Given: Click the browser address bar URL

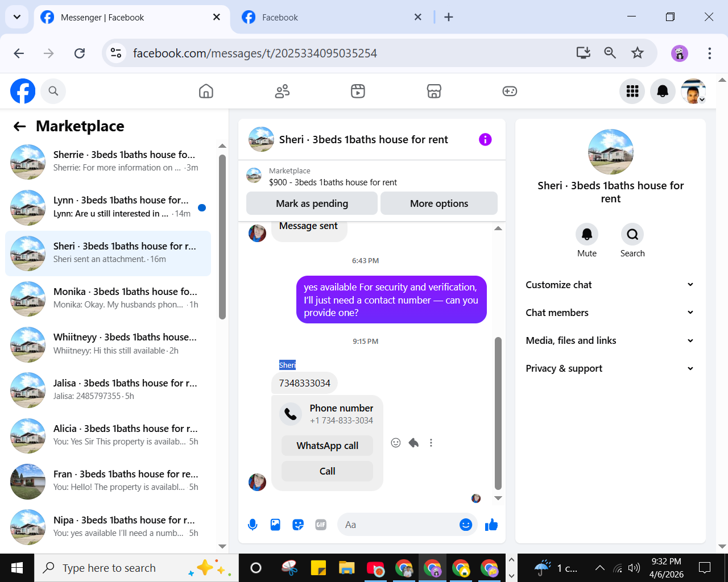Looking at the screenshot, I should pyautogui.click(x=255, y=53).
